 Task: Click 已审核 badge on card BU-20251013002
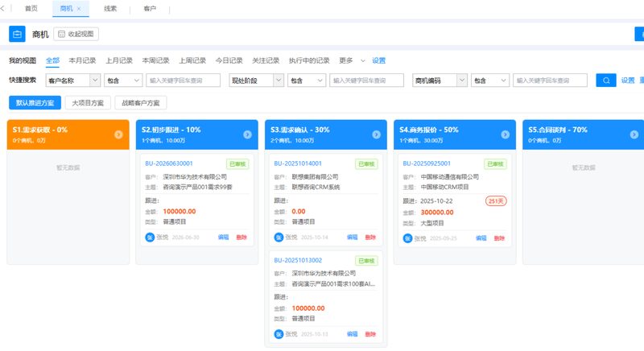click(366, 261)
